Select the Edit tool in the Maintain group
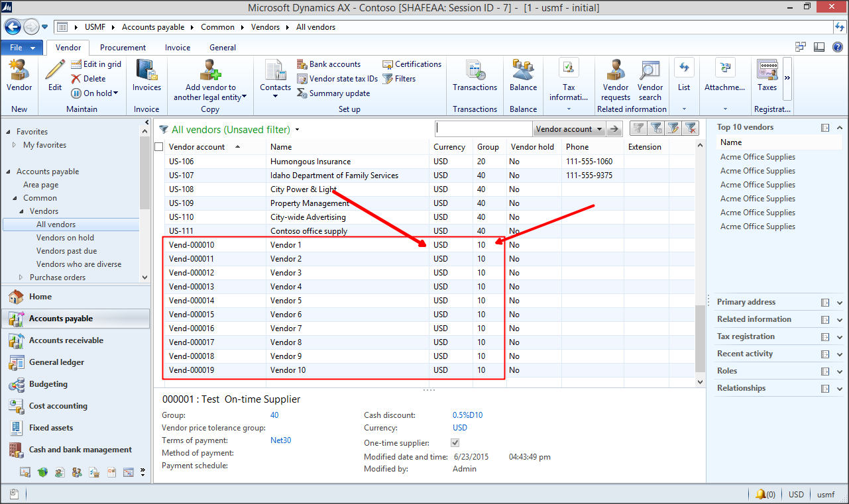This screenshot has width=849, height=504. click(54, 78)
